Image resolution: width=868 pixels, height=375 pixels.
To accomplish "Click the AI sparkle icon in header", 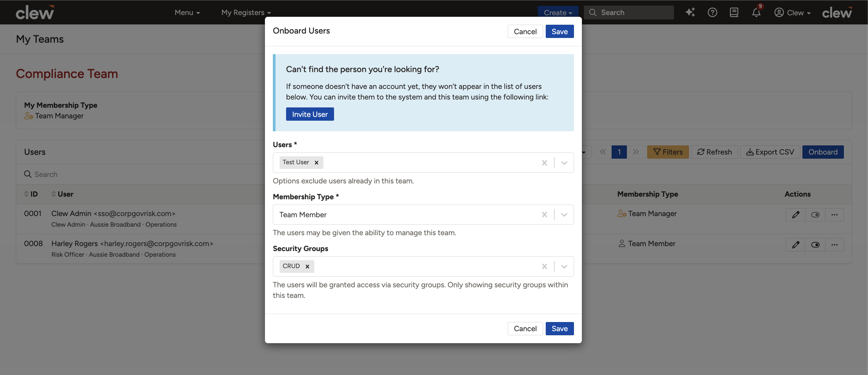I will [690, 12].
